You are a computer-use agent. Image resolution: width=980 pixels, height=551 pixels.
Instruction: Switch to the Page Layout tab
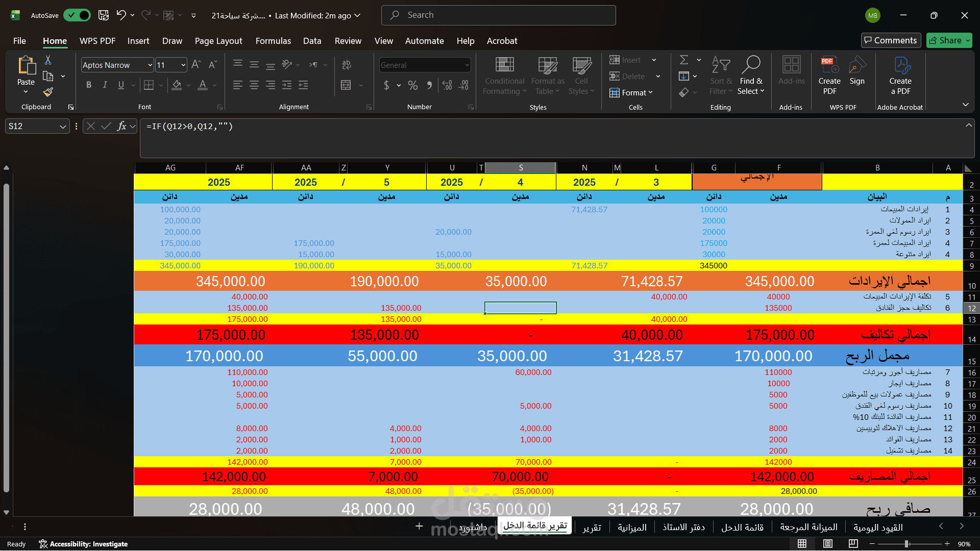218,41
